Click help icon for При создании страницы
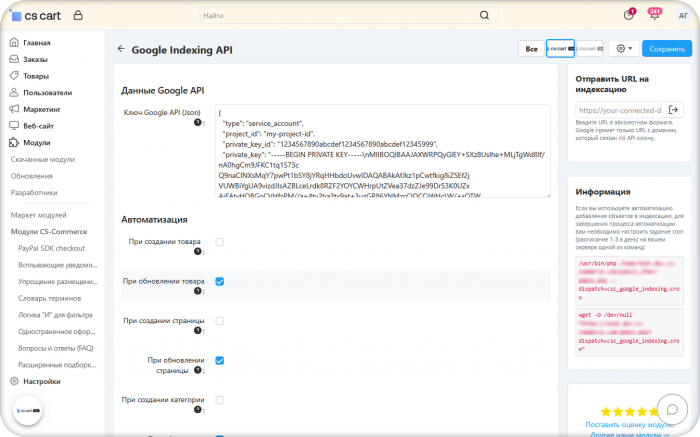 point(197,330)
